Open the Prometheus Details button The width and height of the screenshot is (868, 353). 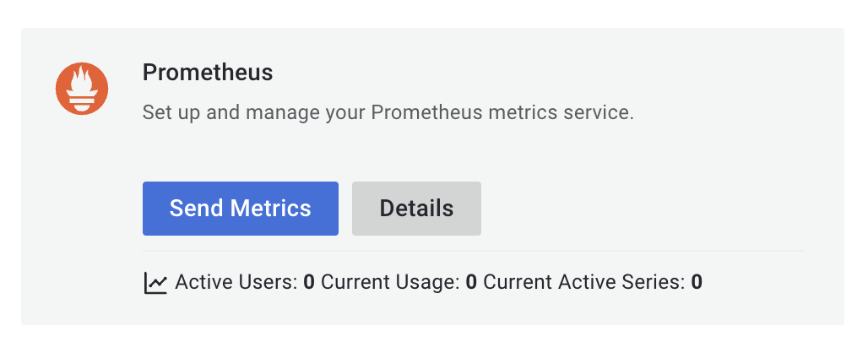pyautogui.click(x=416, y=209)
